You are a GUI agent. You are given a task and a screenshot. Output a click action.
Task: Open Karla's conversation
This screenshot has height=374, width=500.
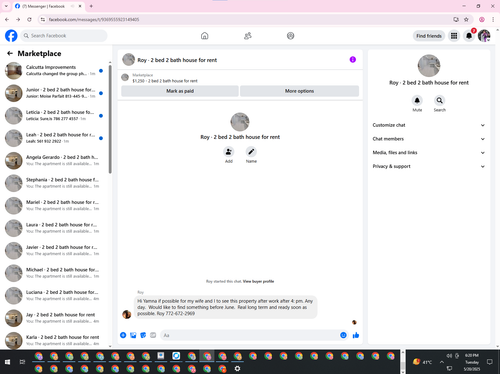(55, 340)
